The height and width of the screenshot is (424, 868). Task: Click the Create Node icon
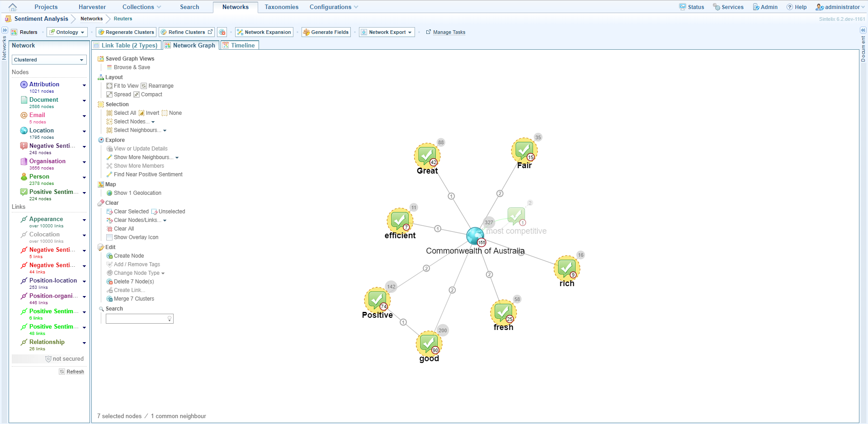tap(109, 256)
